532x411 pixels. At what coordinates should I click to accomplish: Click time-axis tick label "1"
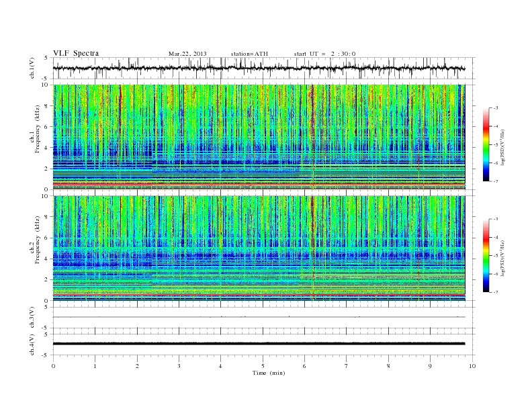pyautogui.click(x=95, y=366)
